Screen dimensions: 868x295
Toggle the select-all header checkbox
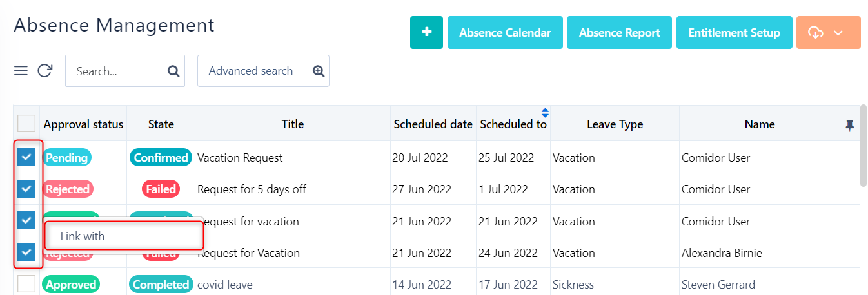click(26, 124)
